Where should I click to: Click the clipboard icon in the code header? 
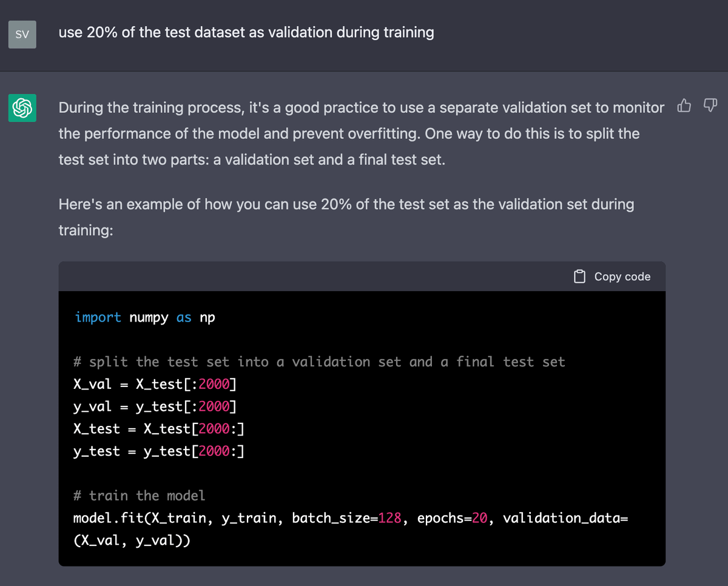tap(579, 277)
